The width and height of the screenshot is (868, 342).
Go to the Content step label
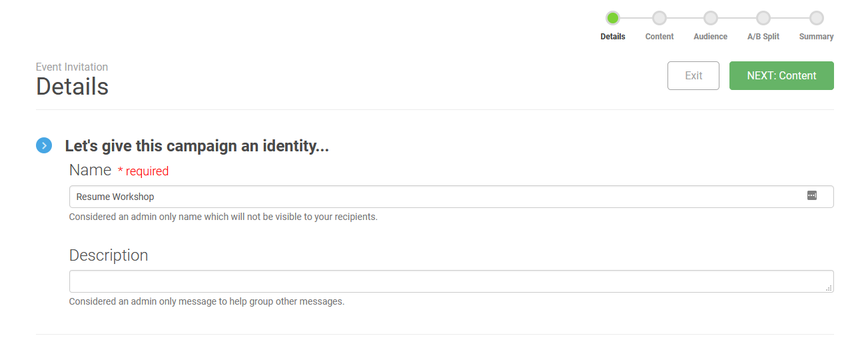pyautogui.click(x=659, y=37)
